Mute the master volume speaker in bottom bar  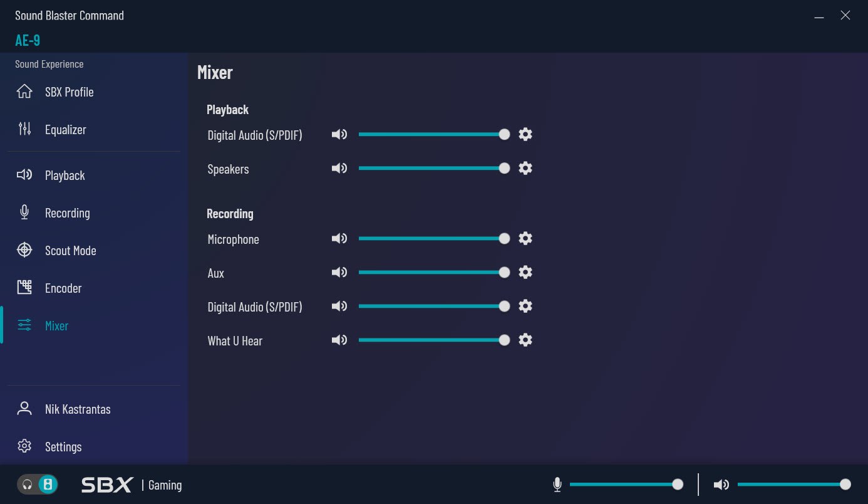721,485
